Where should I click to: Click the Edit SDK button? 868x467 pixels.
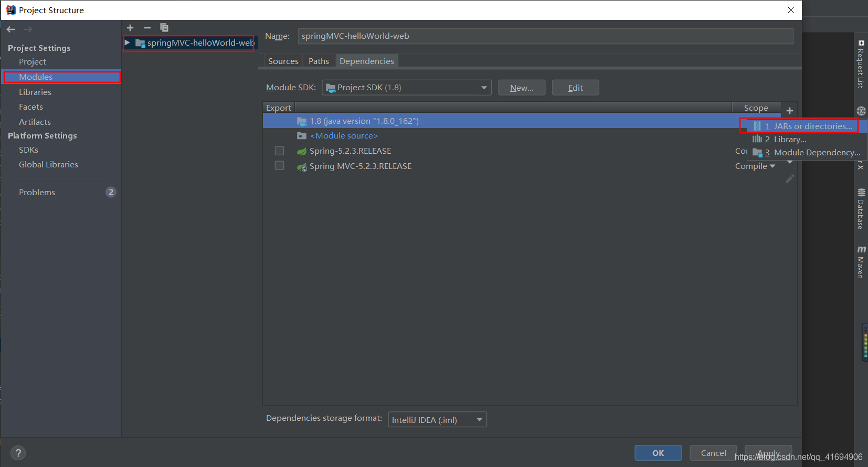tap(575, 88)
